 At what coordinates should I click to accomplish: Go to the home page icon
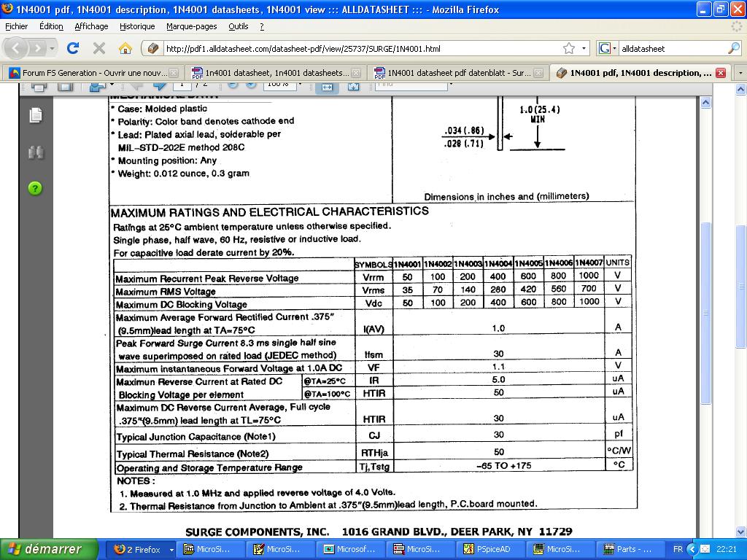pyautogui.click(x=125, y=48)
